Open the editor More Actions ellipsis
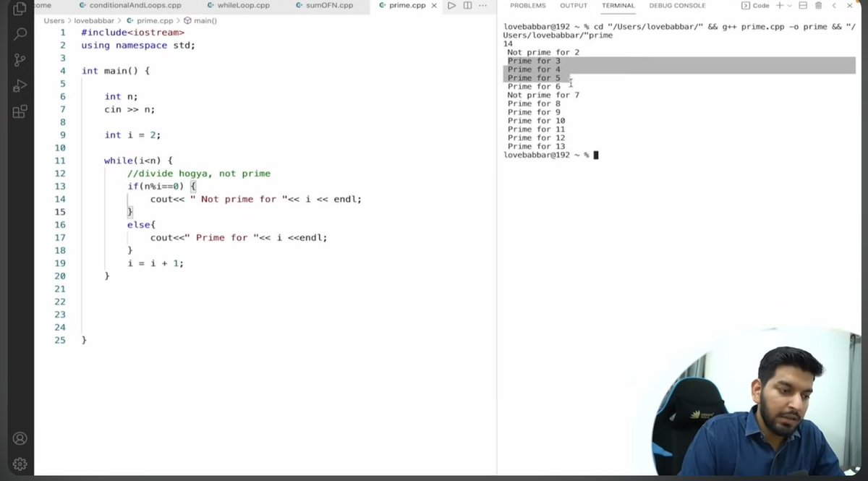 click(x=483, y=6)
